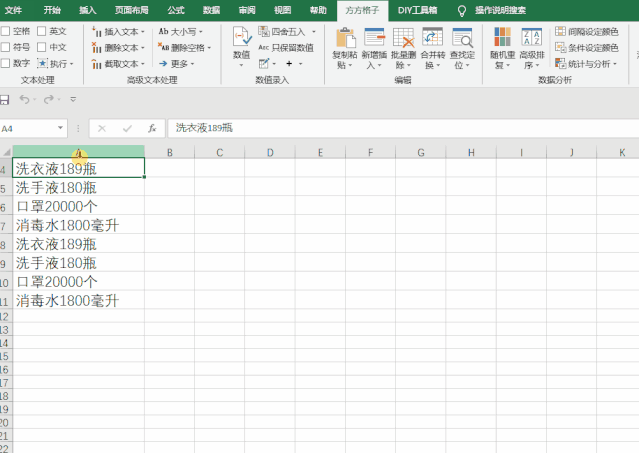Click the plus sign entry tool

coord(289,64)
